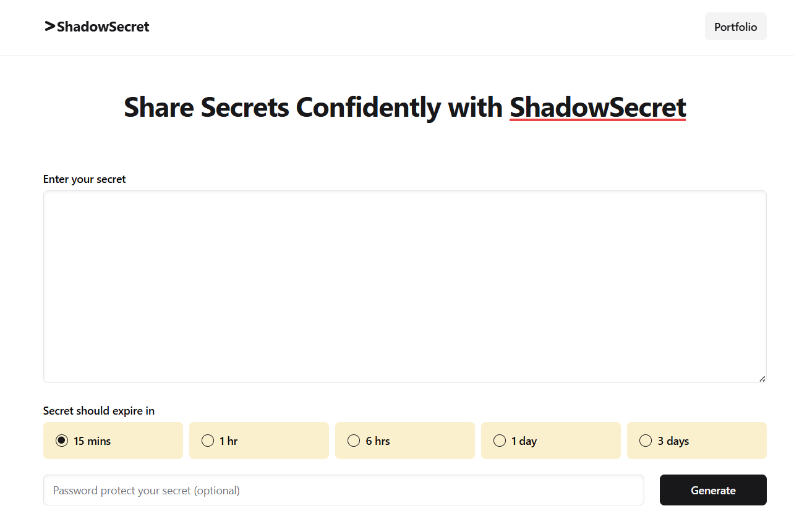Click the password protection field
The width and height of the screenshot is (794, 532).
coord(344,490)
